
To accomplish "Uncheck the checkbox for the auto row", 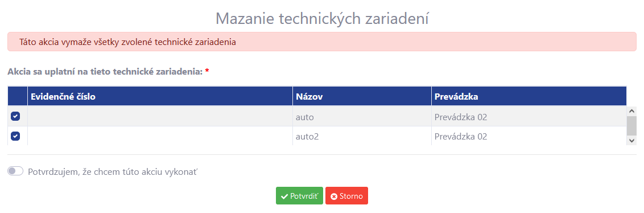I will click(15, 116).
